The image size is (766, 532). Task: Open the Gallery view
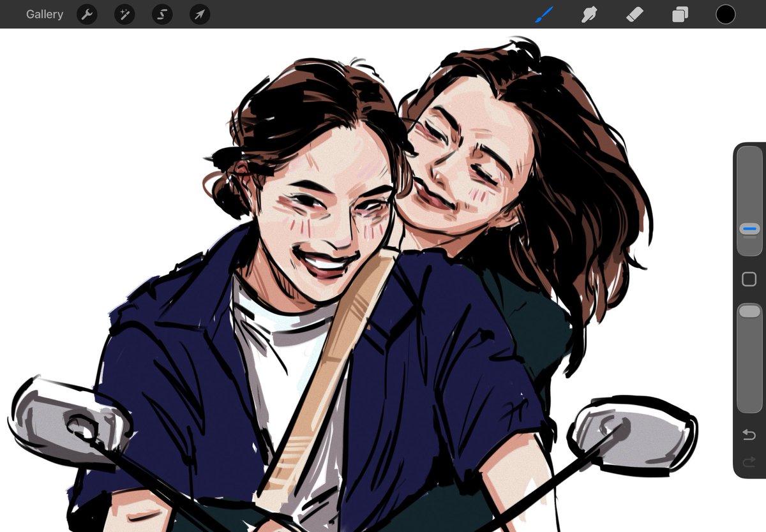45,14
